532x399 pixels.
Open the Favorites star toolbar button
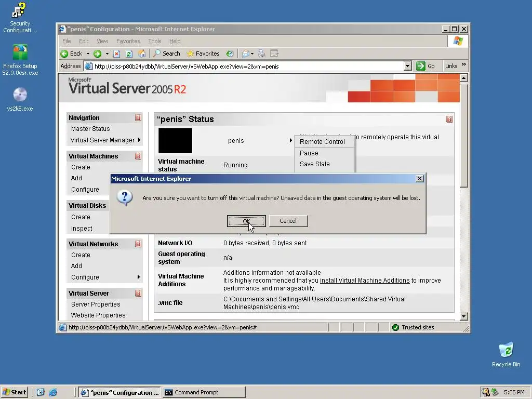pos(203,54)
